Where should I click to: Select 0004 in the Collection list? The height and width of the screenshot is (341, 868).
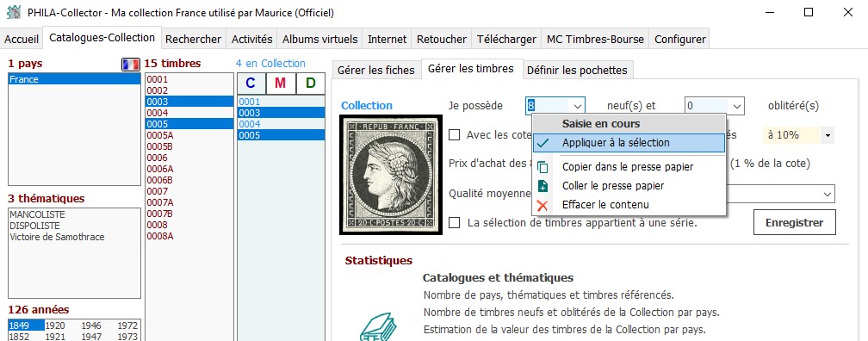[x=282, y=124]
